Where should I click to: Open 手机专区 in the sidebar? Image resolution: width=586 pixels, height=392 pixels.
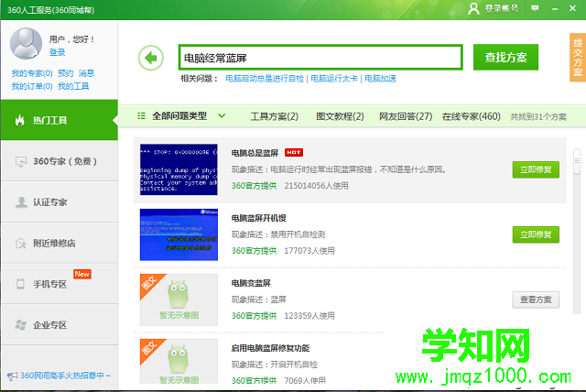click(60, 284)
